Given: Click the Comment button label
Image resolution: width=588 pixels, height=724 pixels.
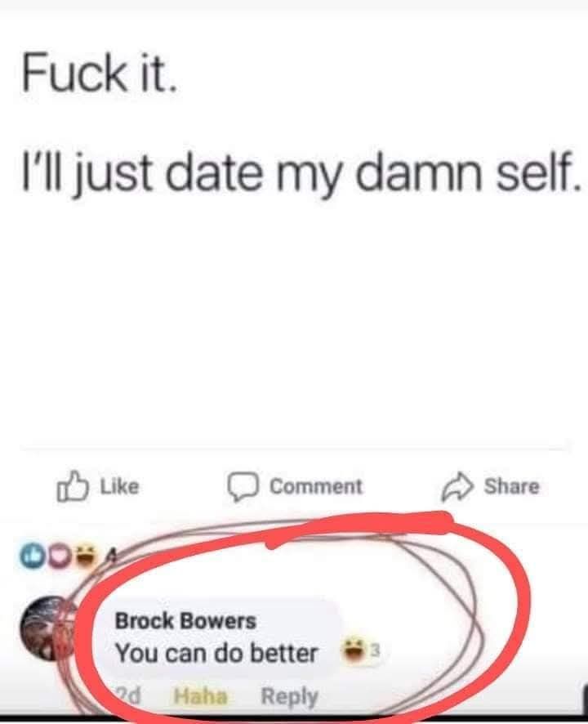Looking at the screenshot, I should coord(316,487).
